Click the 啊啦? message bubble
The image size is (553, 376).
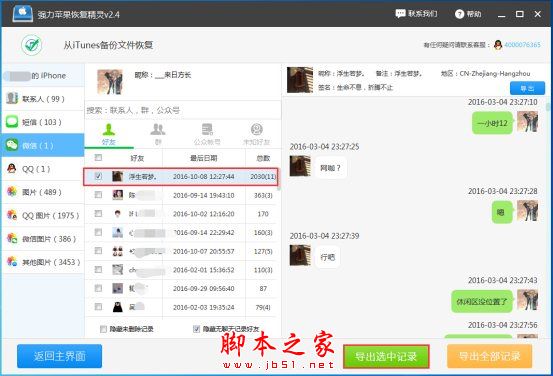tap(330, 168)
